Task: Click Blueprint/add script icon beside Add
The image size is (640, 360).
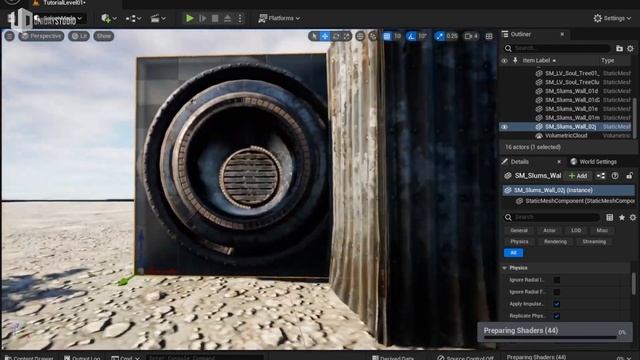Action: (601, 176)
